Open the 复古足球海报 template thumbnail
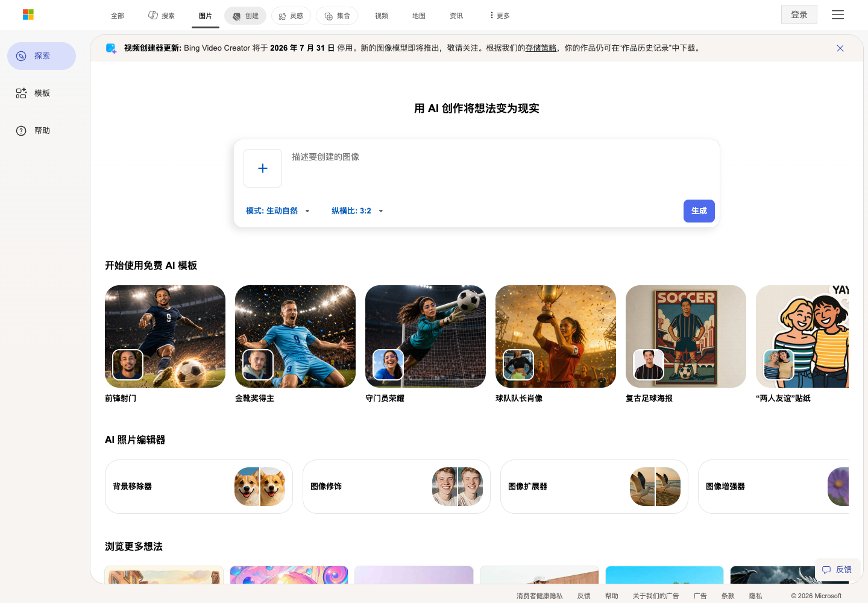 (x=686, y=336)
